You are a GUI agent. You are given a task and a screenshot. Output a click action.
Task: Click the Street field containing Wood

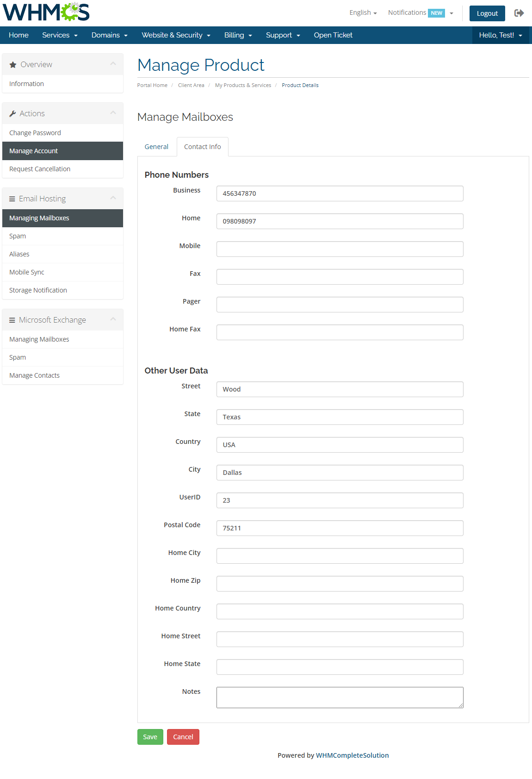[340, 389]
